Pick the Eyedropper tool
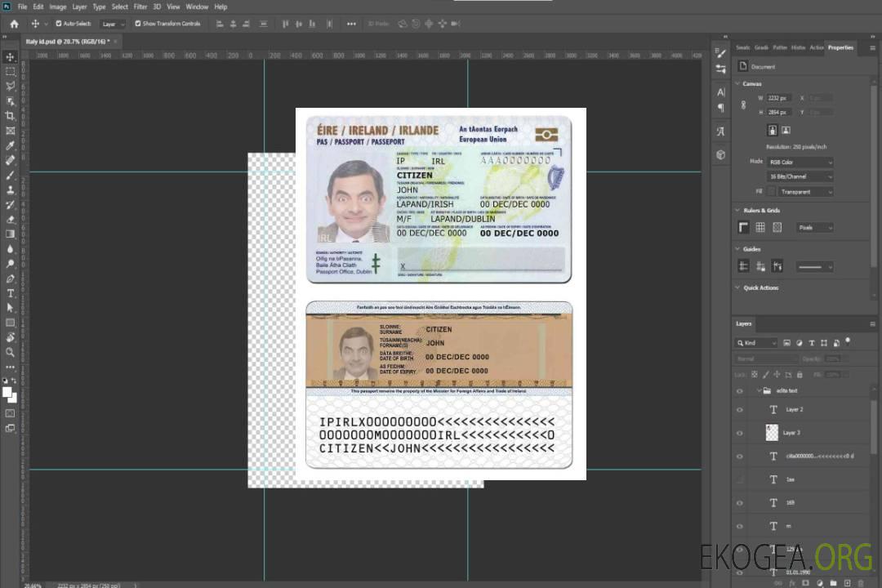The width and height of the screenshot is (882, 588). point(11,145)
